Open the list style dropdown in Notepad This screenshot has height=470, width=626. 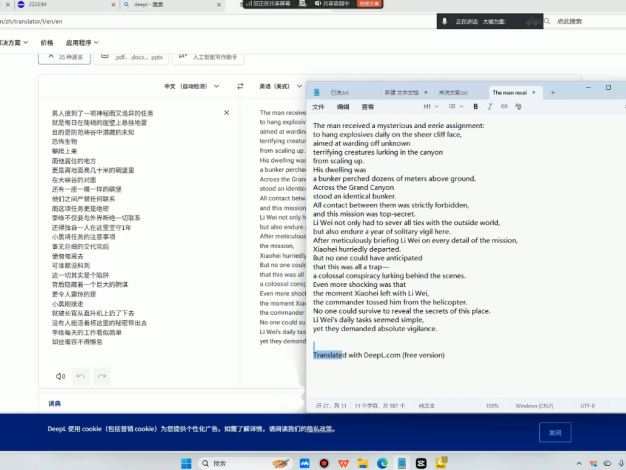(x=456, y=107)
